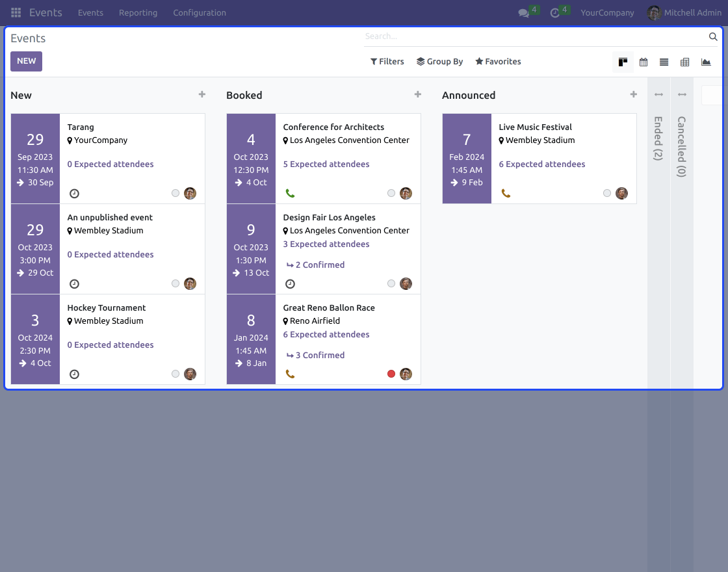The height and width of the screenshot is (572, 728).
Task: Open the activities clock menu in the top bar
Action: (556, 12)
